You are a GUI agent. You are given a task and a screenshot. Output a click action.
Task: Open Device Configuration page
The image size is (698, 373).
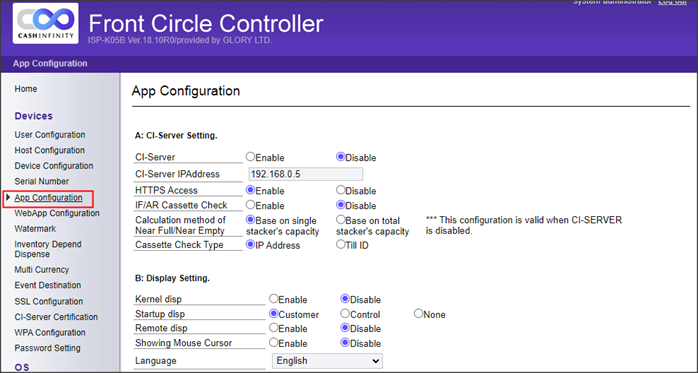click(54, 166)
